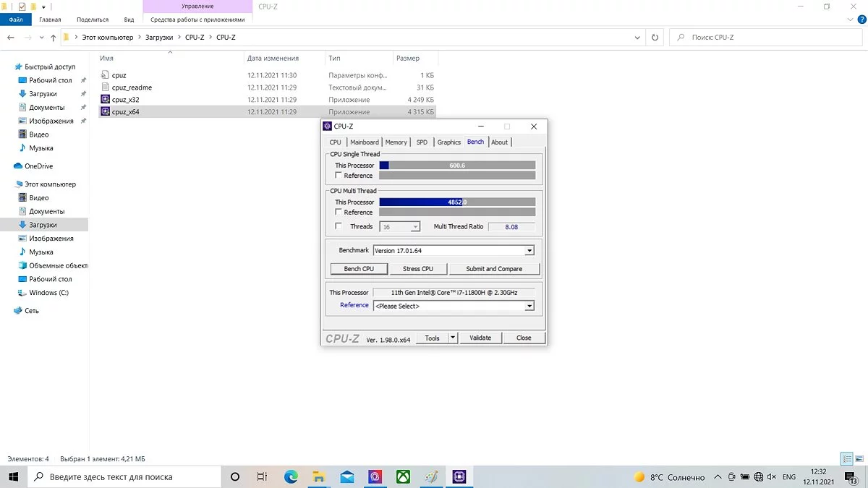Click Multi Thread This Processor score bar
This screenshot has width=868, height=488.
pos(457,202)
